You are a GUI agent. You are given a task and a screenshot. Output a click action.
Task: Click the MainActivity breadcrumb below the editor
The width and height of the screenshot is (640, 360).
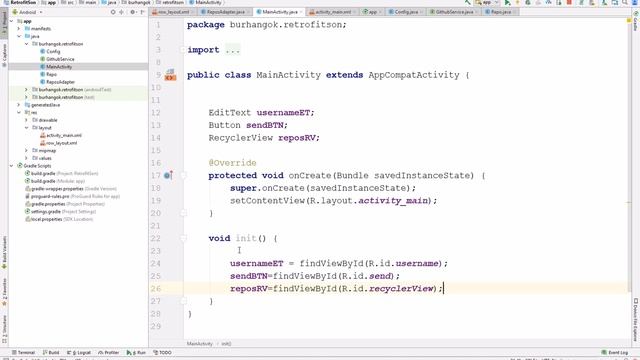(200, 344)
